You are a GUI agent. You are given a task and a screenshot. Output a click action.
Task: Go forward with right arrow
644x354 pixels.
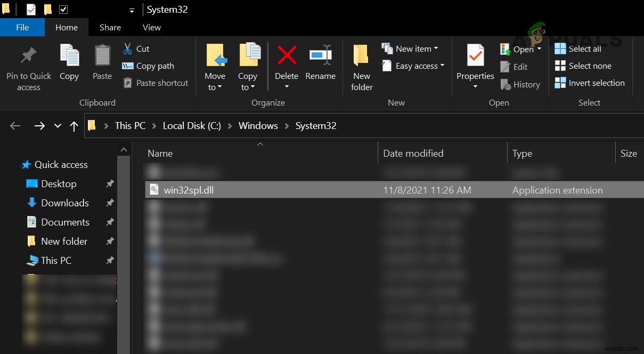coord(39,126)
